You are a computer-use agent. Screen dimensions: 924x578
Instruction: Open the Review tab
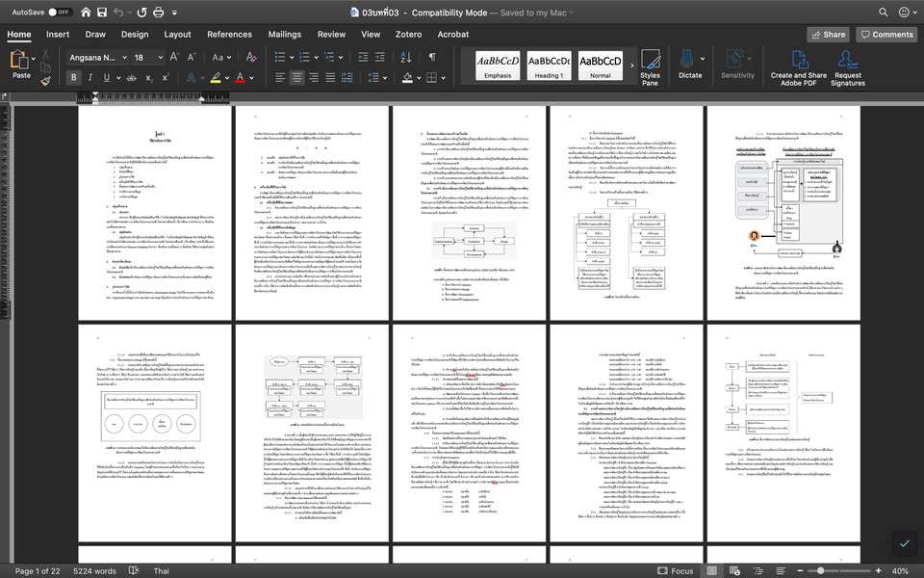click(331, 35)
